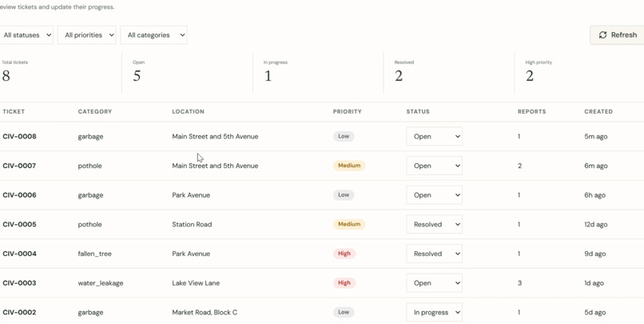Select ticket ID CIV-0003
644x324 pixels.
(x=19, y=283)
